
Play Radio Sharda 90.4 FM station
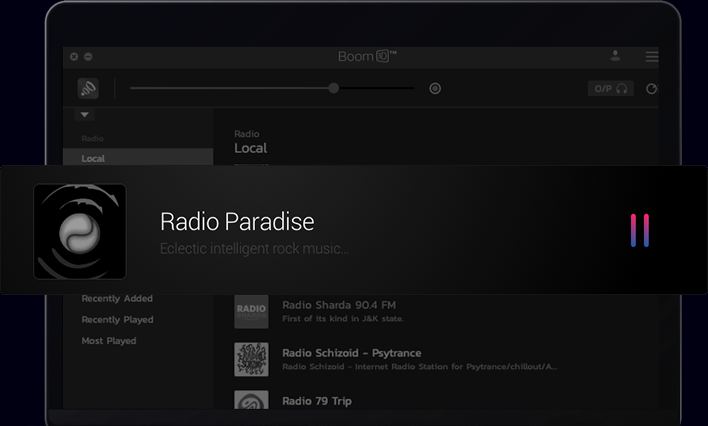tap(339, 305)
